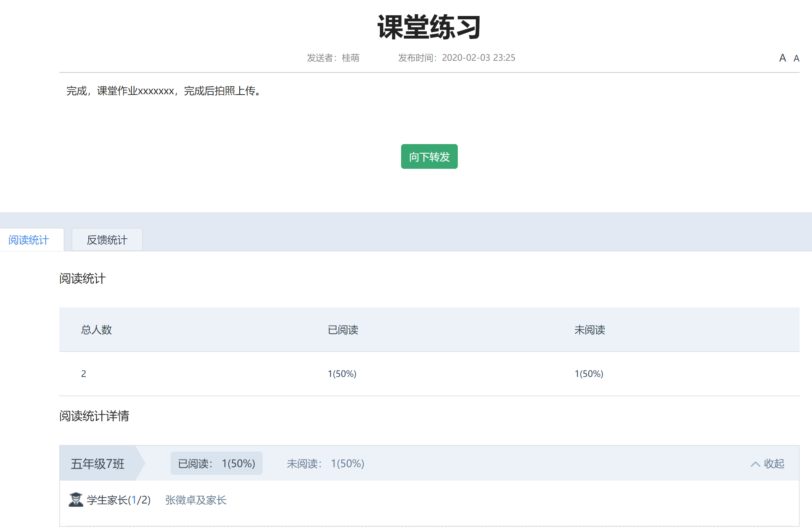812x529 pixels.
Task: Click the sender name 桂萌
Action: pos(351,58)
